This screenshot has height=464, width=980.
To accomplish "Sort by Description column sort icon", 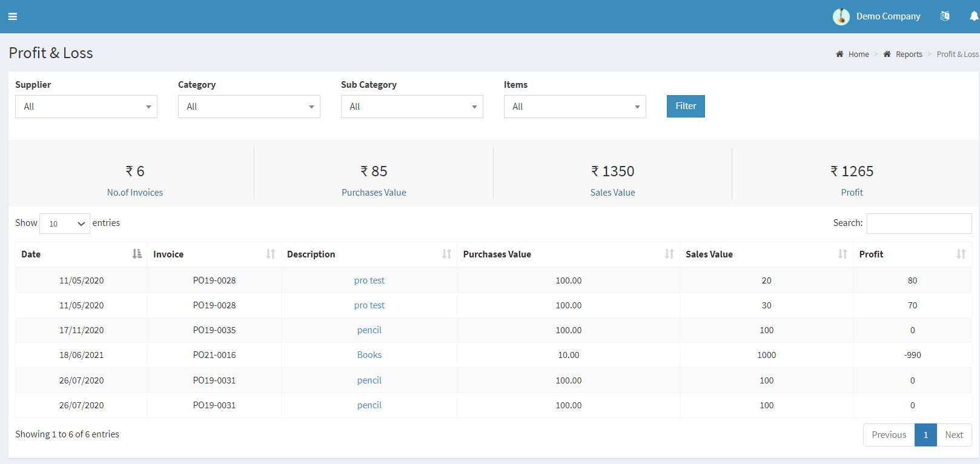I will (x=447, y=254).
